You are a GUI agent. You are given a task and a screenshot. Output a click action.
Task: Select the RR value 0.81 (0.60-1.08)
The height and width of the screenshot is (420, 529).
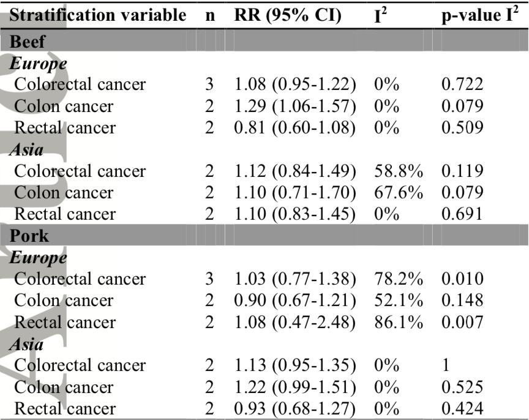pos(295,128)
